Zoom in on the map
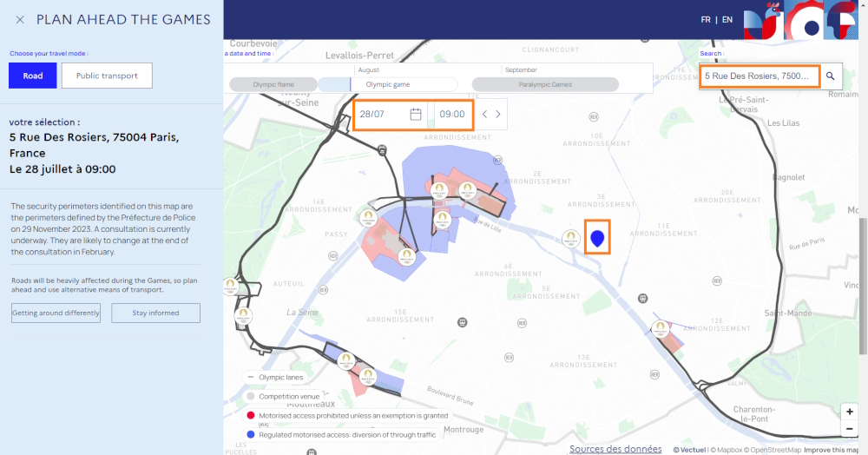 [x=849, y=412]
